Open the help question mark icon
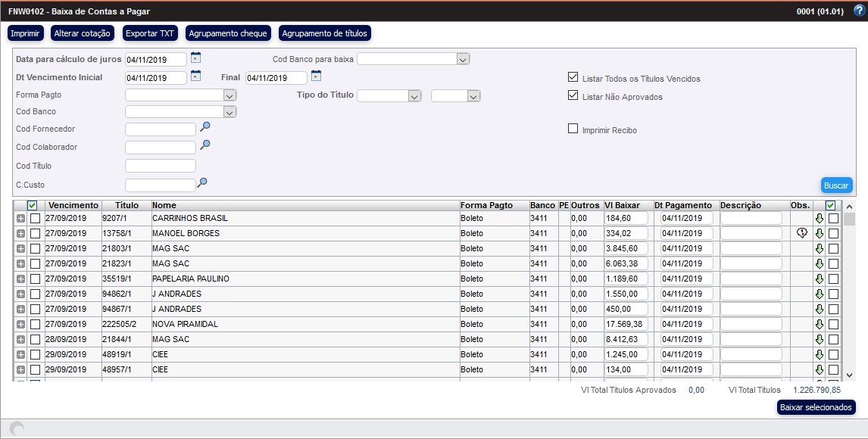 click(858, 11)
